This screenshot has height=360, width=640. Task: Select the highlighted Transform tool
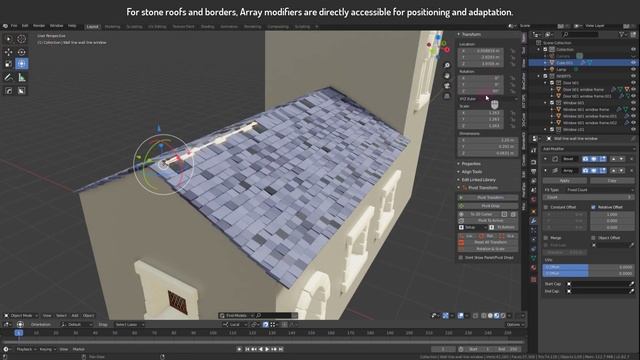coord(22,64)
